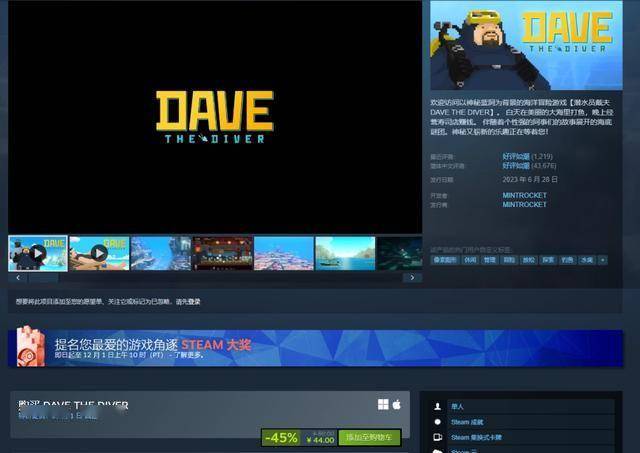640x453 pixels.
Task: Click the Steam Achievements feature icon
Action: pyautogui.click(x=437, y=422)
